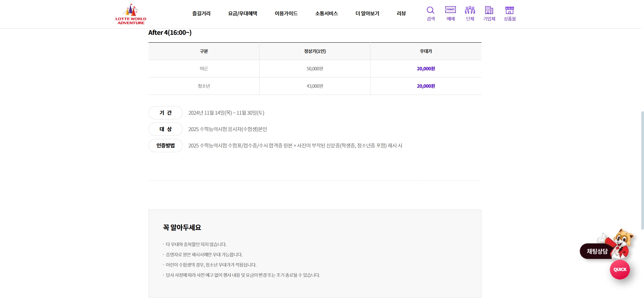Click the 꼭 알아두세요 heading

[x=182, y=227]
